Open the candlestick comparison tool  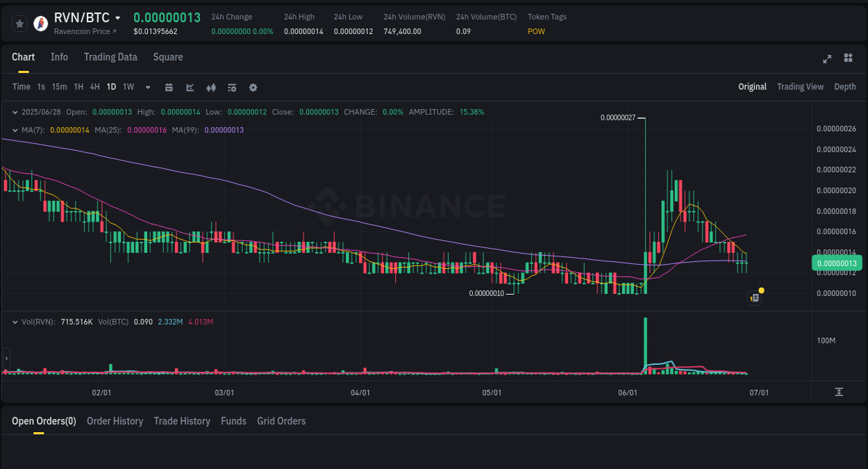point(210,87)
